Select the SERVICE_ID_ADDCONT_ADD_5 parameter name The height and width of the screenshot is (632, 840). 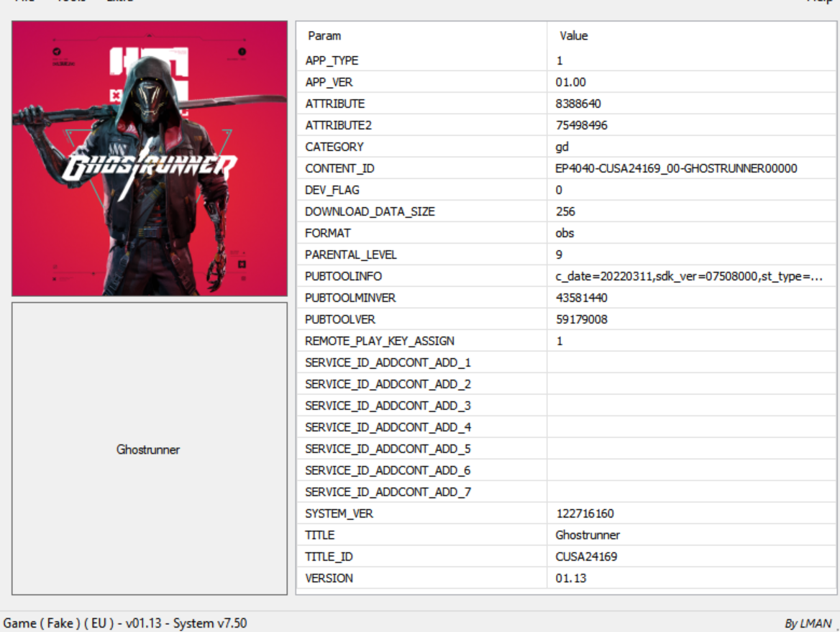coord(388,449)
